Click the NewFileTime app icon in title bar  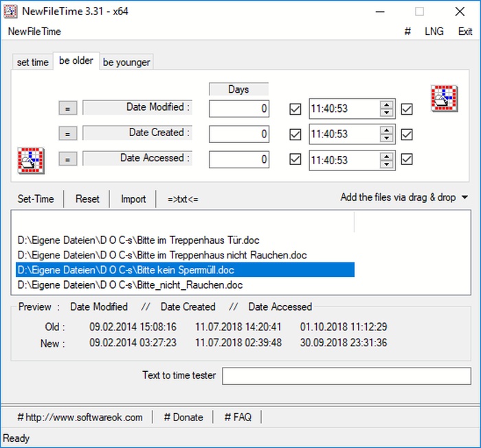[12, 12]
